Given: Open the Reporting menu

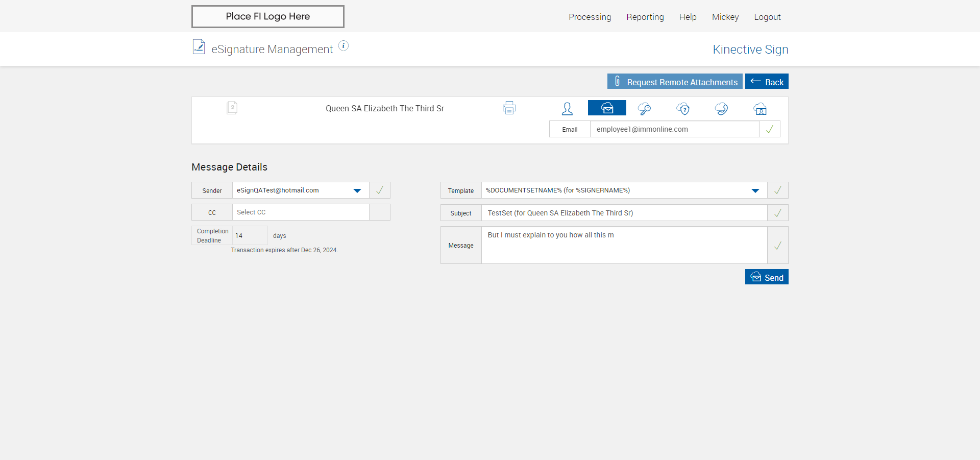Looking at the screenshot, I should 645,17.
